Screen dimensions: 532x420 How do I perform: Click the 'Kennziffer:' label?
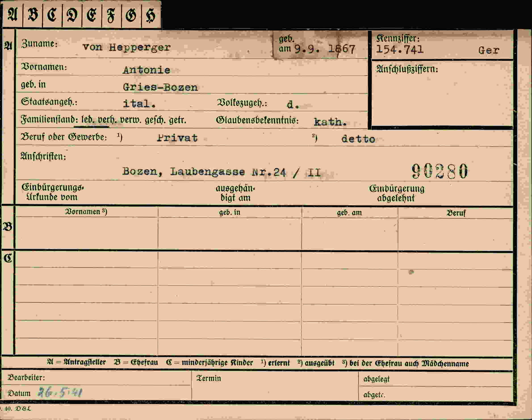tap(398, 38)
